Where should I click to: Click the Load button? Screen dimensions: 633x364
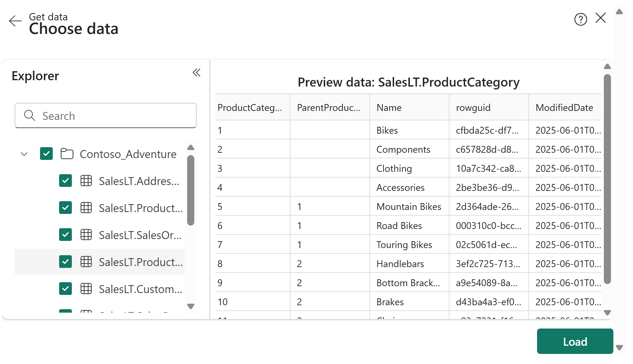click(x=575, y=341)
